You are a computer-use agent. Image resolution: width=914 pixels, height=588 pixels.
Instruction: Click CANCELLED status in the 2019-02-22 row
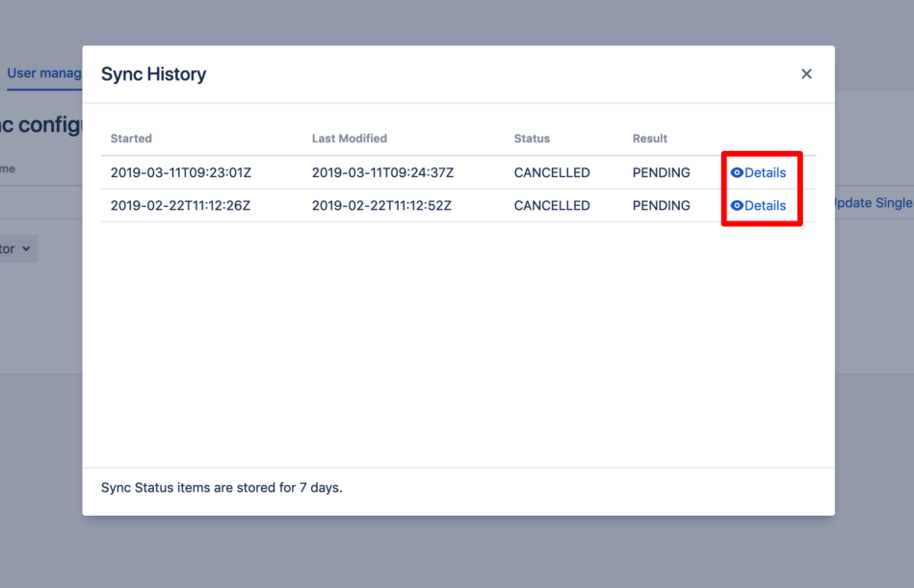point(552,206)
